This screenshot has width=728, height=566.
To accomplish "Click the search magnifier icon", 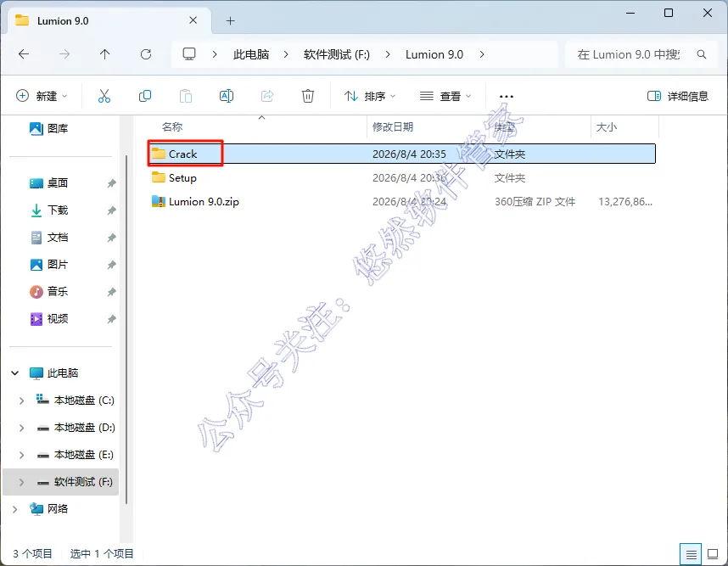I will pyautogui.click(x=702, y=54).
